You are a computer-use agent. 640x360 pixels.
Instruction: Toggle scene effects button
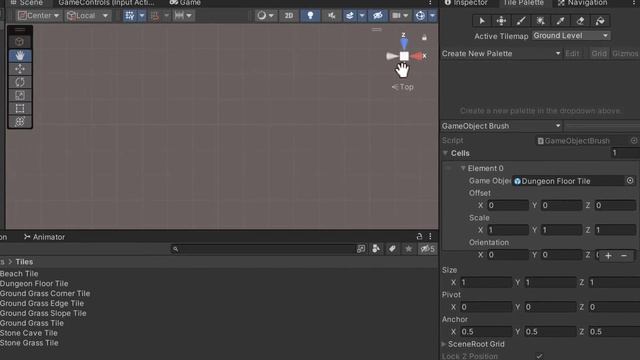tap(350, 16)
